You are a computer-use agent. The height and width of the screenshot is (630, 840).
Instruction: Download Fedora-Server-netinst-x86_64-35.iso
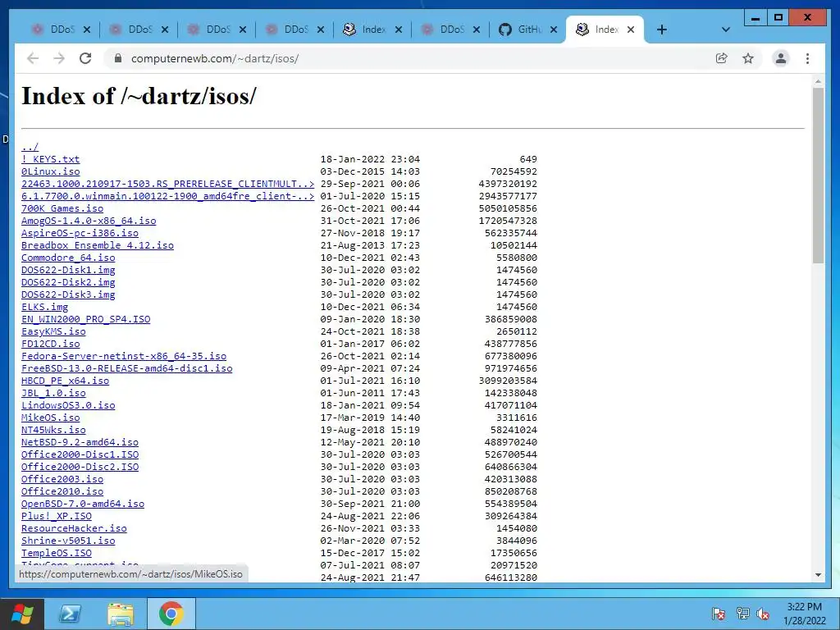pyautogui.click(x=124, y=356)
